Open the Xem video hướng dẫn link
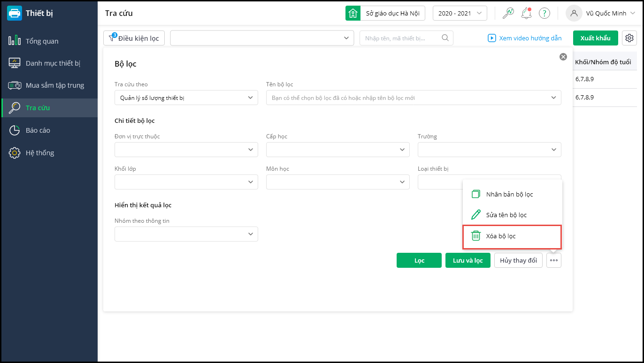Viewport: 644px width, 363px height. pyautogui.click(x=525, y=38)
